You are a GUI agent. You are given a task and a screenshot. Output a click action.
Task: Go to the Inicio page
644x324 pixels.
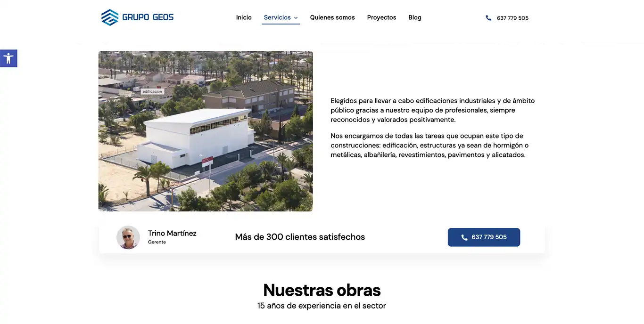244,17
